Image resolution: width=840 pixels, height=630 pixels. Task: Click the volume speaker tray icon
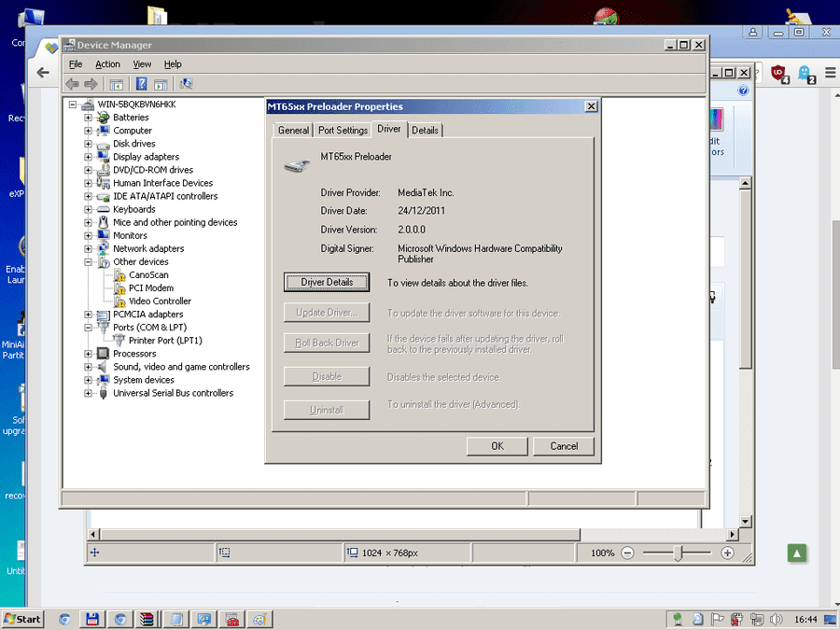(776, 620)
